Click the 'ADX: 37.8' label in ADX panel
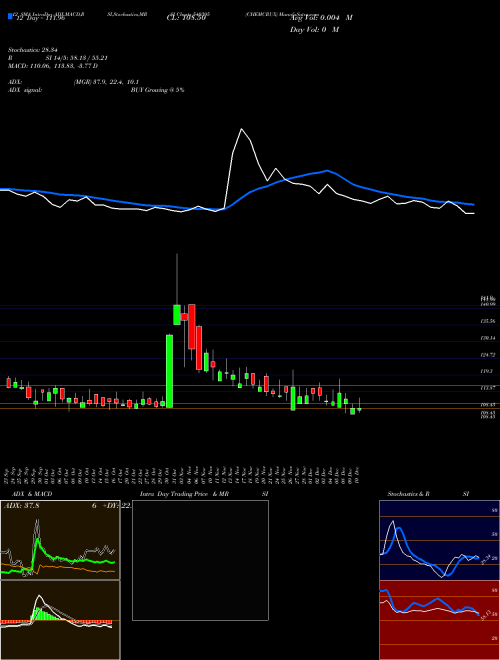Viewport: 500px width, 660px height. click(21, 506)
